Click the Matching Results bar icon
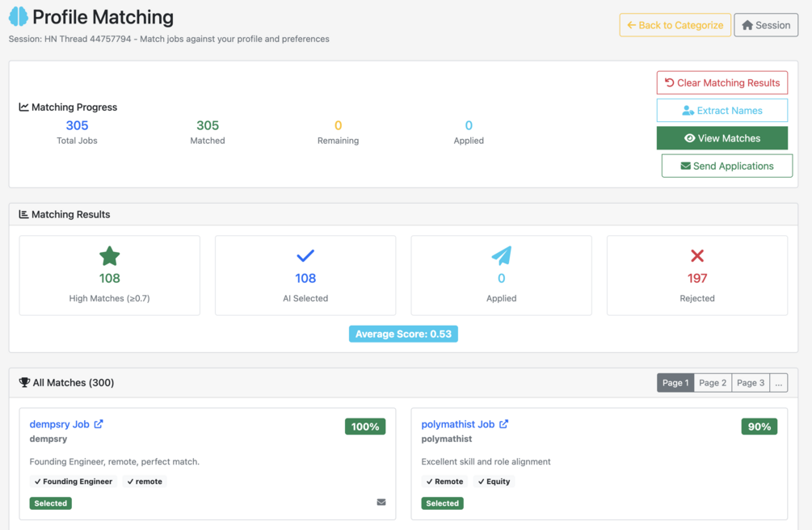812x530 pixels. (x=23, y=214)
